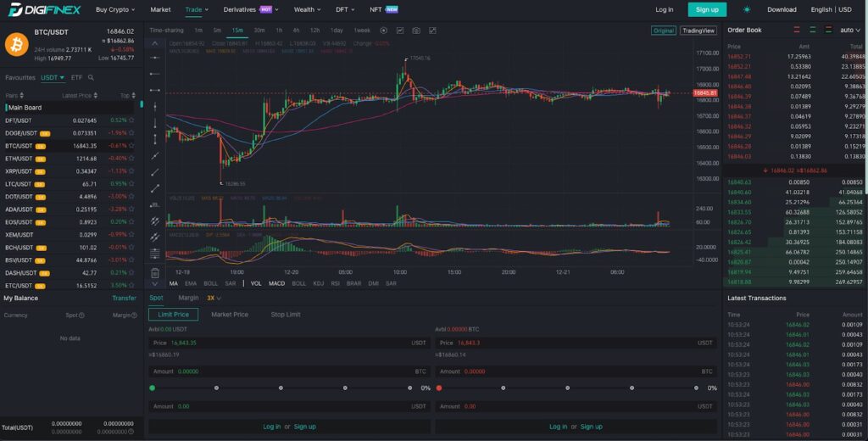Toggle the EMA main indicator
This screenshot has width=868, height=441.
click(191, 283)
